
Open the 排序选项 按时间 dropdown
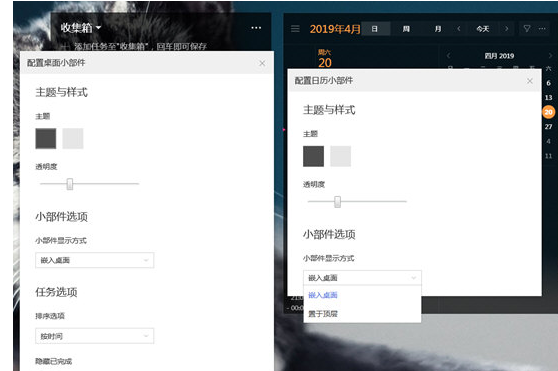coord(95,336)
